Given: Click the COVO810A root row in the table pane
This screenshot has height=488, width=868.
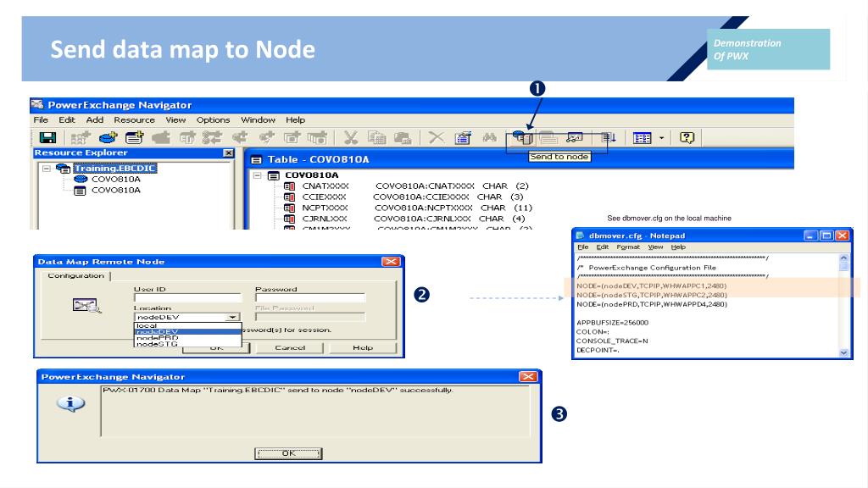Looking at the screenshot, I should [x=312, y=175].
